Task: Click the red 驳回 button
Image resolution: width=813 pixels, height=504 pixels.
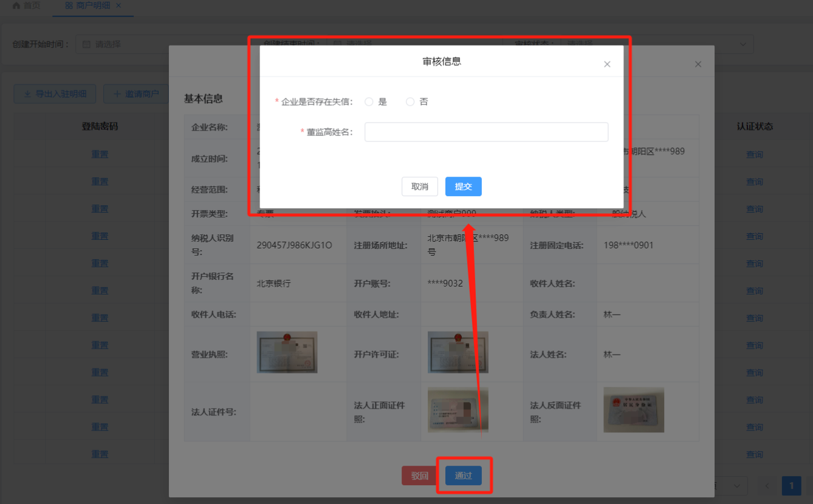Action: click(419, 475)
